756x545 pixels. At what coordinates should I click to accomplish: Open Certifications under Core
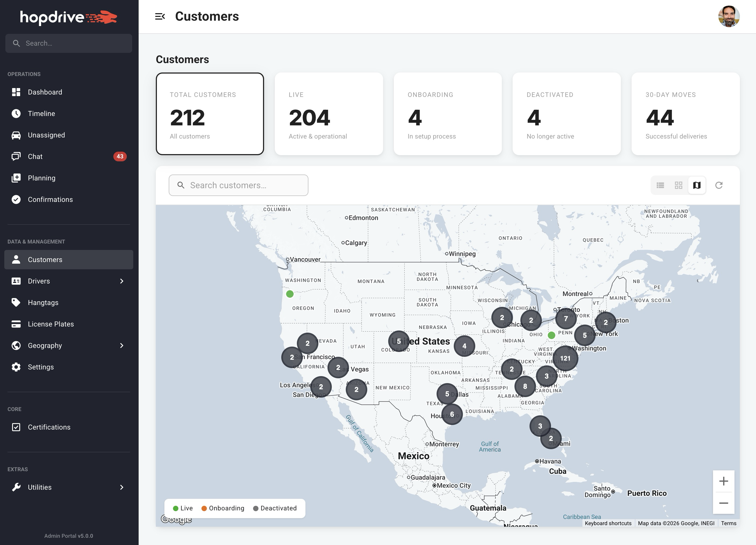point(49,427)
